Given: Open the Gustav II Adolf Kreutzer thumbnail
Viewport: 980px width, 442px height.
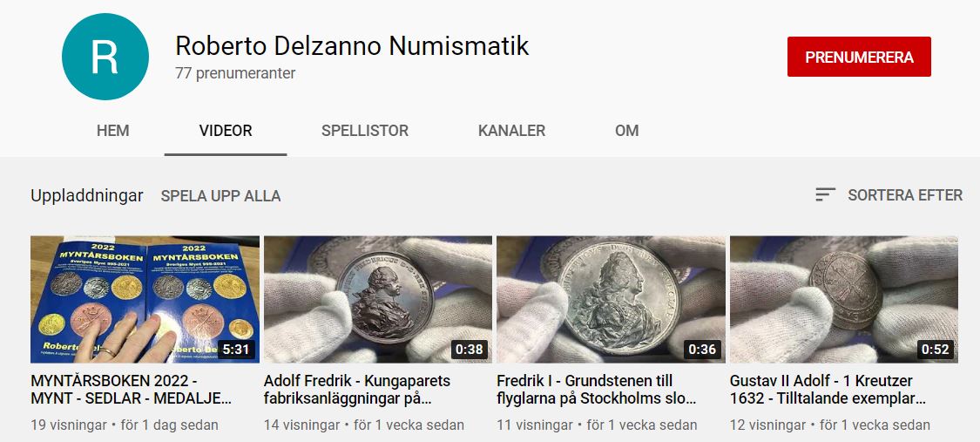Looking at the screenshot, I should (844, 299).
